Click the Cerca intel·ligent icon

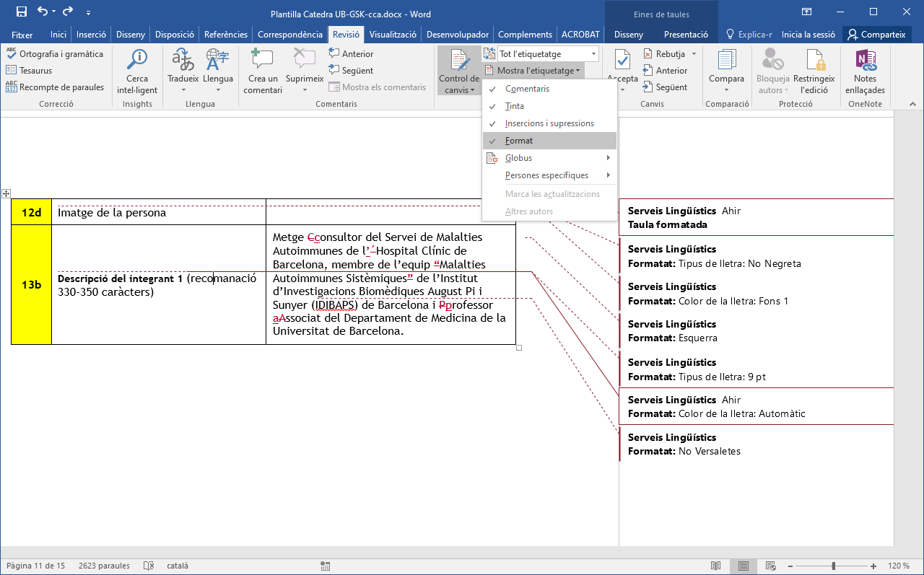click(137, 60)
